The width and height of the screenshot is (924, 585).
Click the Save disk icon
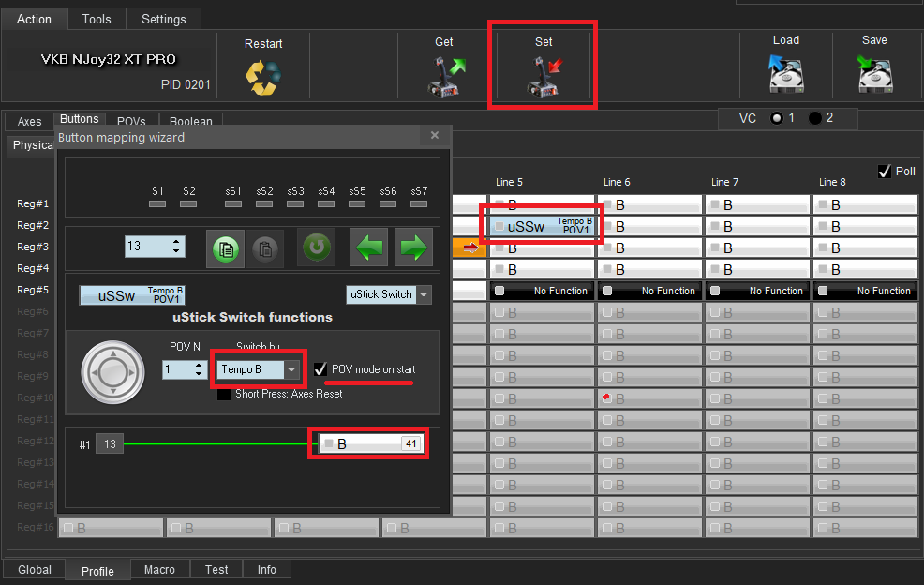click(x=874, y=74)
